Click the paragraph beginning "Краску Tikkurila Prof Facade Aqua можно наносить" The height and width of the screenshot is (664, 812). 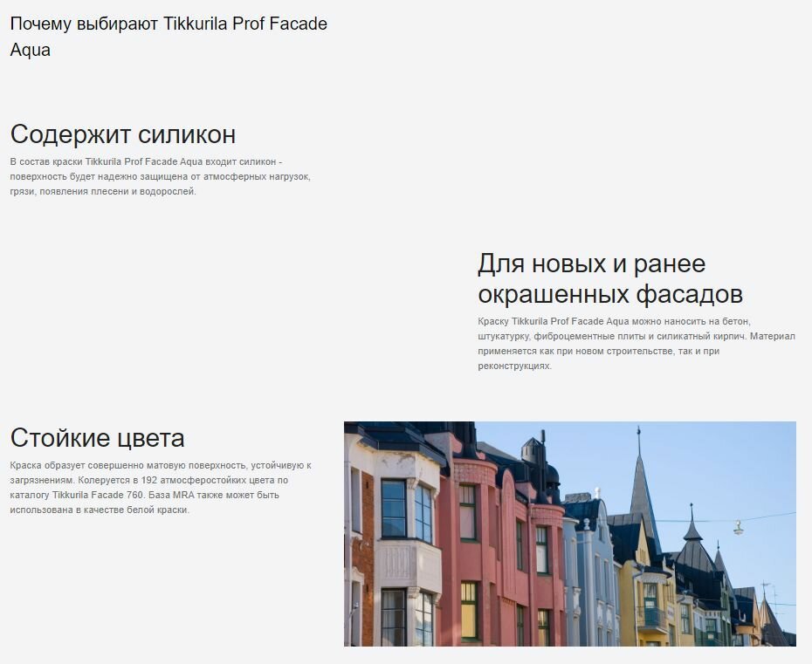tap(637, 344)
